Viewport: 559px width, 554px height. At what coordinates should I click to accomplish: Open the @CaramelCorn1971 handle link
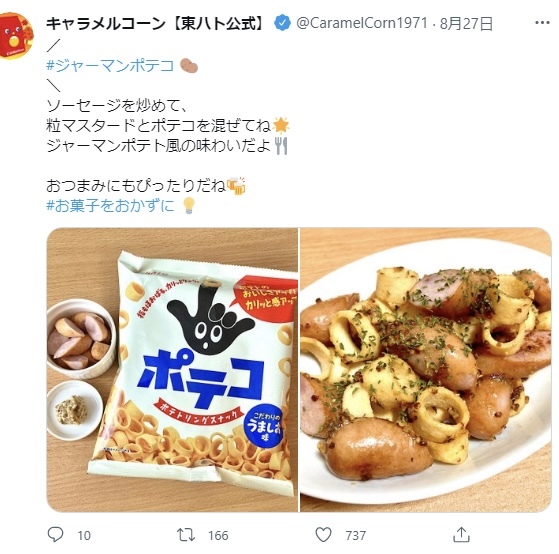coord(362,24)
